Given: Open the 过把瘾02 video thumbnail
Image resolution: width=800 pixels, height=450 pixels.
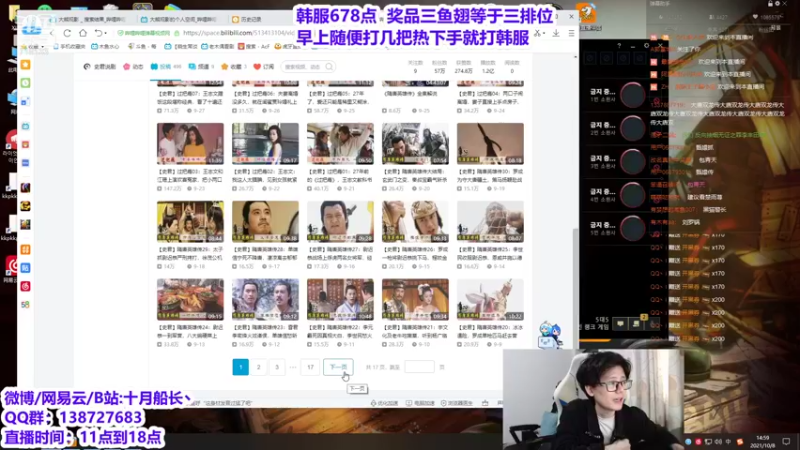Looking at the screenshot, I should pyautogui.click(x=265, y=143).
